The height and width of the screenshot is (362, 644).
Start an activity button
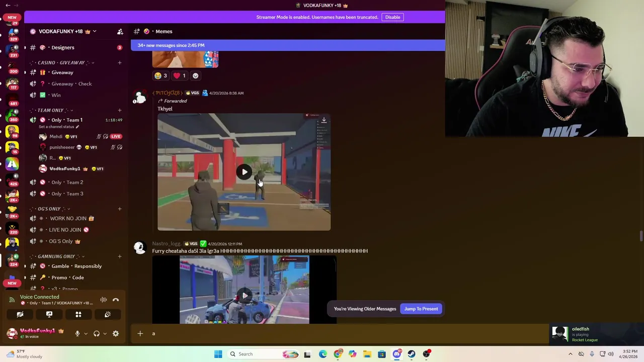78,314
